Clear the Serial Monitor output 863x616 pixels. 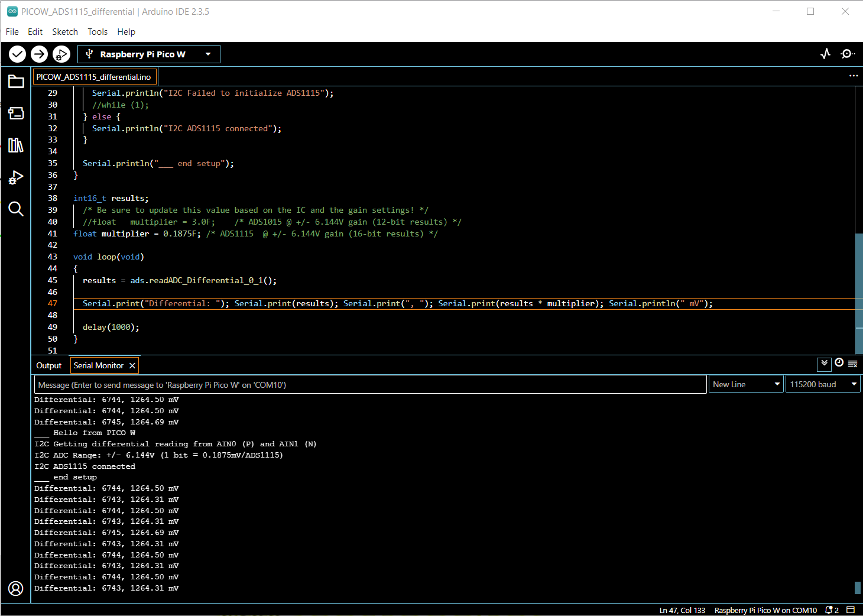(x=852, y=364)
